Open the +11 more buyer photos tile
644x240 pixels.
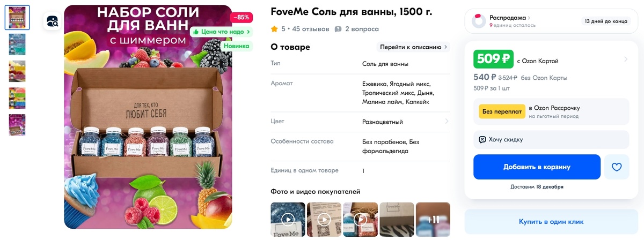[433, 219]
